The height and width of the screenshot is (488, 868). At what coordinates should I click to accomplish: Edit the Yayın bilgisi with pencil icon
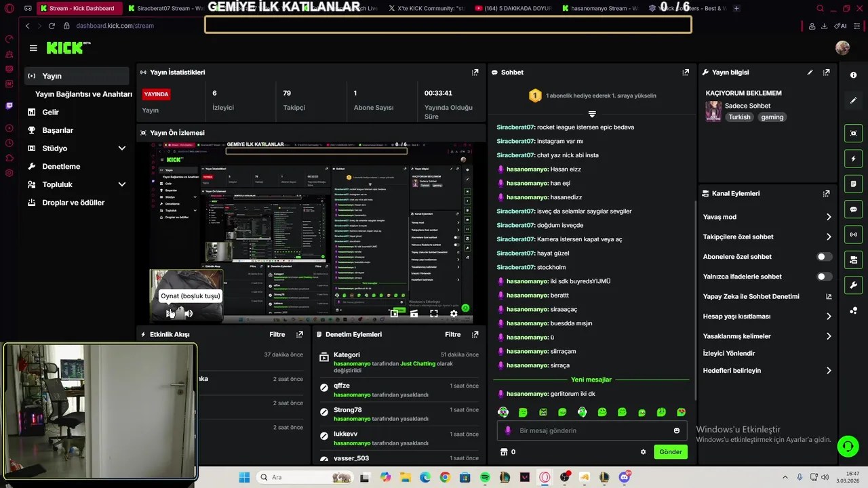click(x=810, y=73)
